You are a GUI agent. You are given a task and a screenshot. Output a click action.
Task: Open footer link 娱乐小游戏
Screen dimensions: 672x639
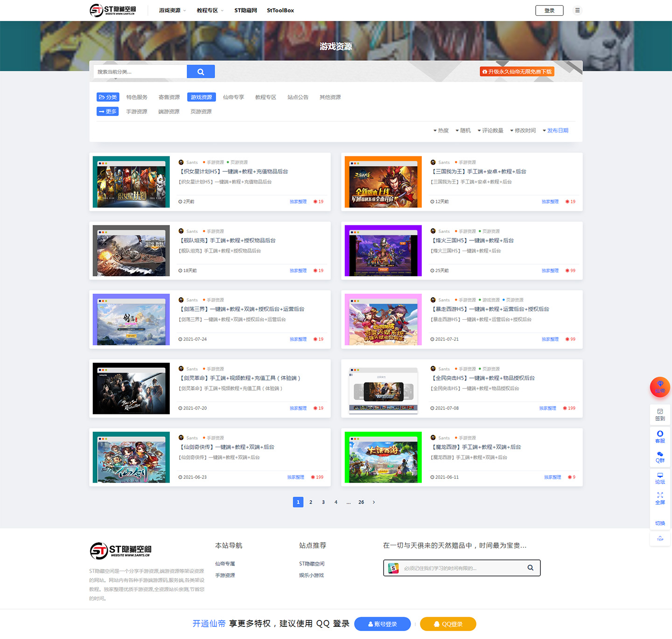coord(311,576)
